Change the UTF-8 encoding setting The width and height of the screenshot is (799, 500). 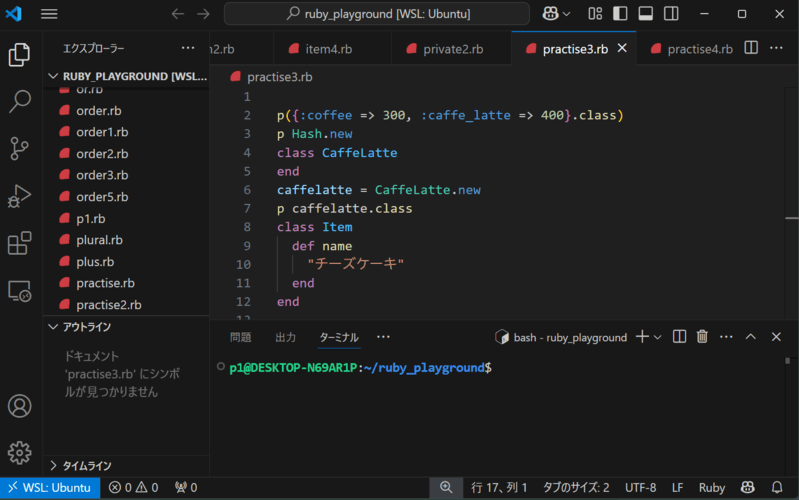(641, 488)
